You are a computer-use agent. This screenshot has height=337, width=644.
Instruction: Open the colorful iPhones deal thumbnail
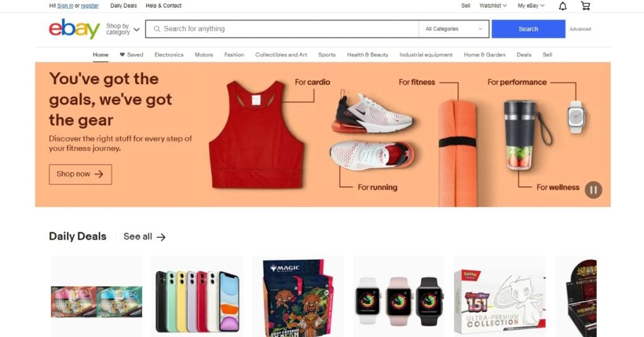pos(197,297)
